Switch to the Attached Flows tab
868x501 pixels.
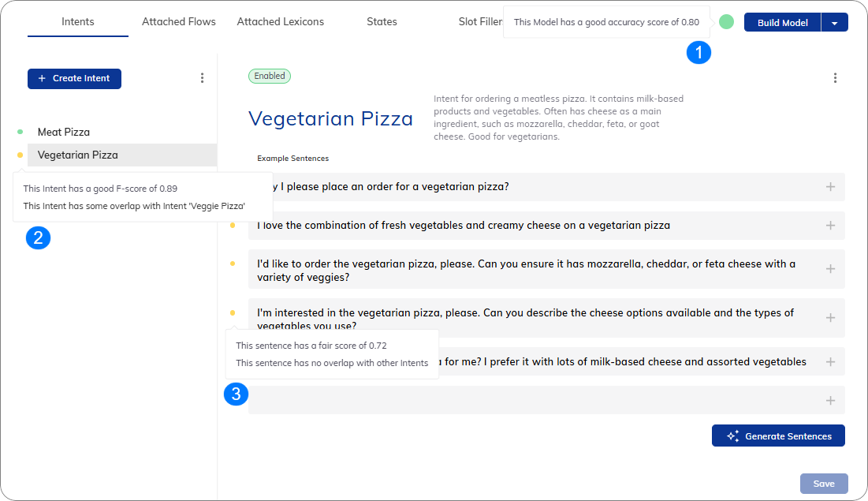click(x=179, y=21)
